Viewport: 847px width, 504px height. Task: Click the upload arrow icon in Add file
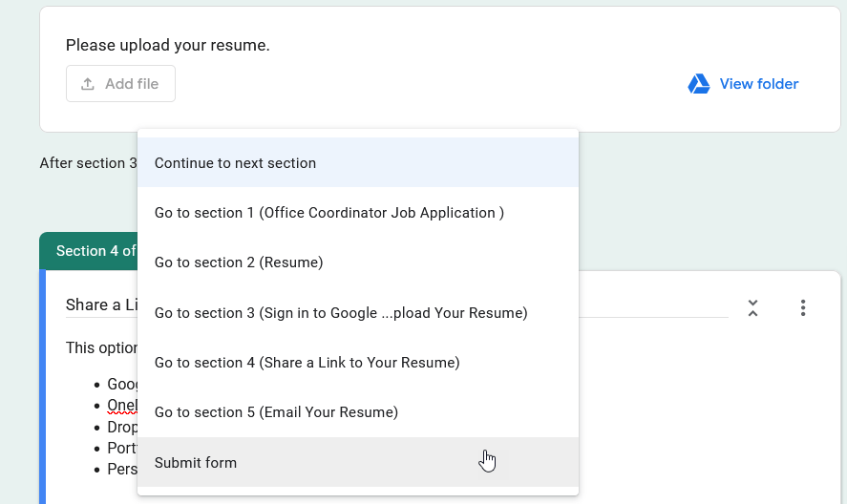[x=88, y=84]
